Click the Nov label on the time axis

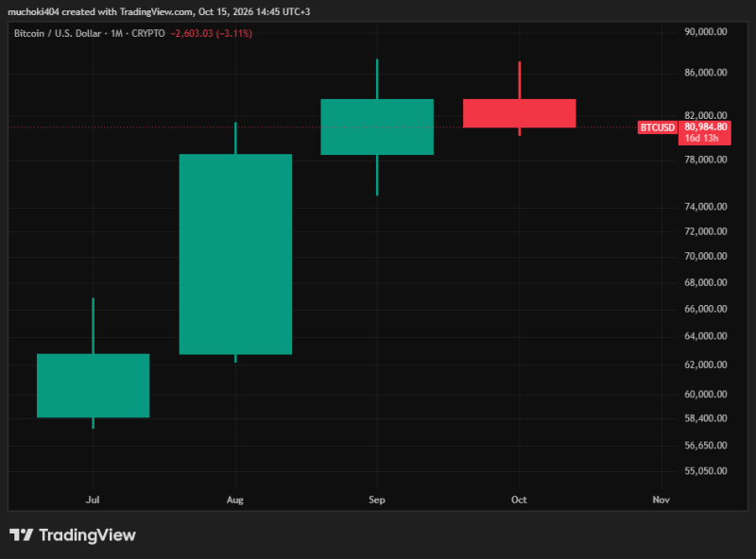[661, 500]
